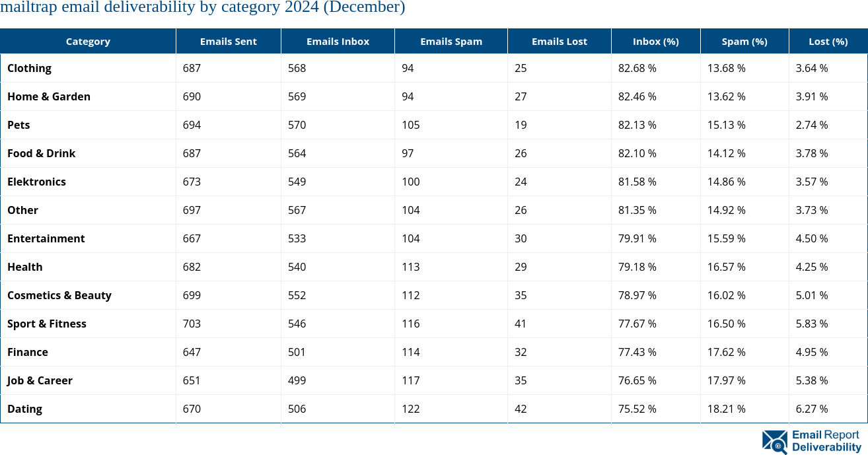Click Other emails sent value 697

click(x=192, y=210)
